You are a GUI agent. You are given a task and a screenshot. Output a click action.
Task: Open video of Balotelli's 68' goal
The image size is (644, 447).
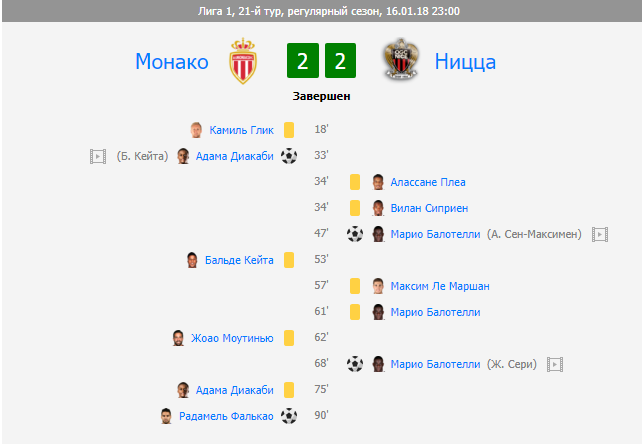pos(555,364)
